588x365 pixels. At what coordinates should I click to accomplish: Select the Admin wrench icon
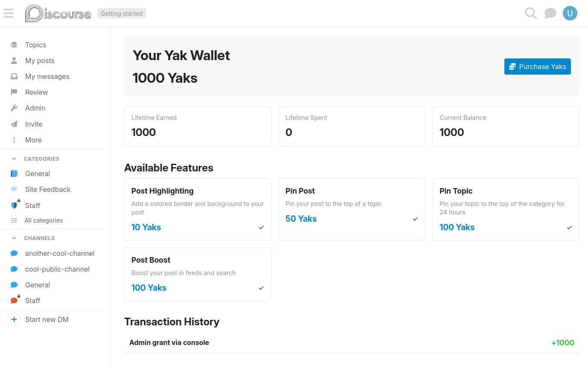click(x=14, y=108)
